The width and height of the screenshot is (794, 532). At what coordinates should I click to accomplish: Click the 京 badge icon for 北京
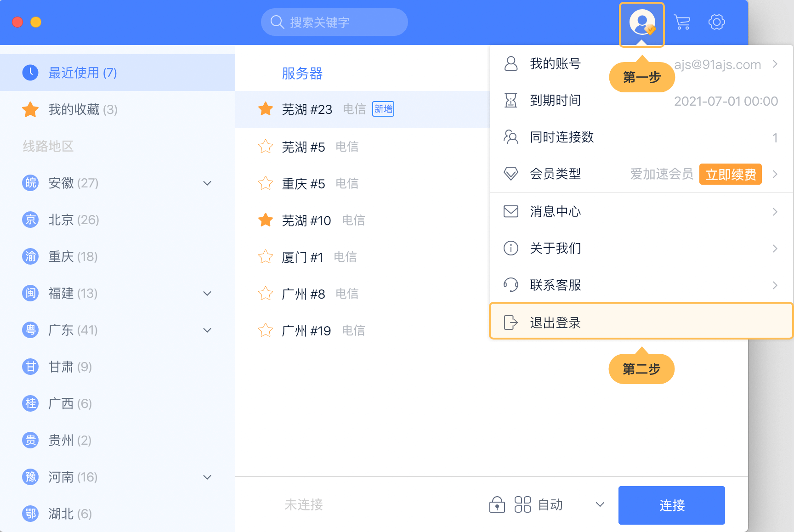point(30,220)
